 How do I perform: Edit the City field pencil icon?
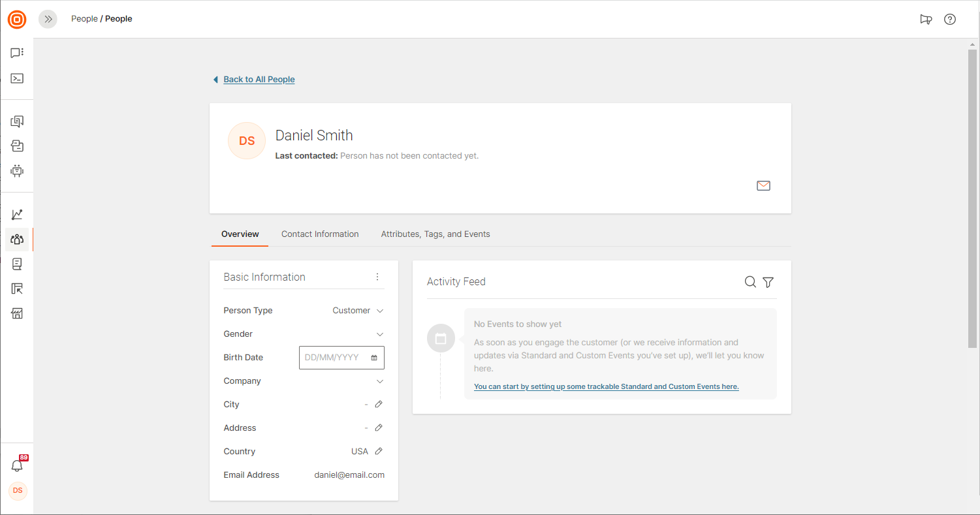379,405
